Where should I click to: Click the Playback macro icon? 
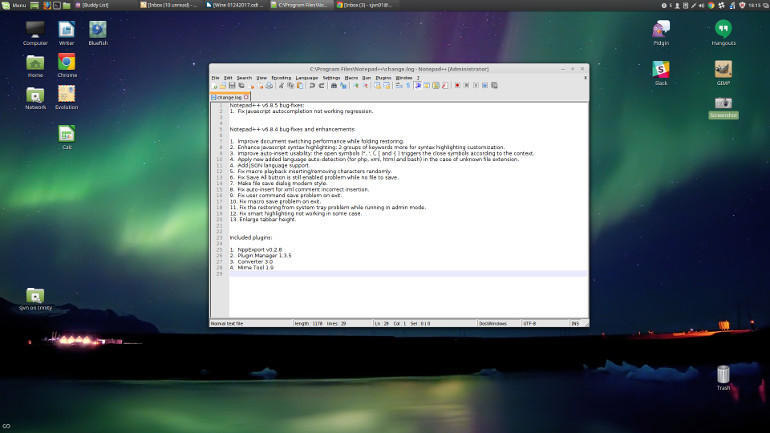475,85
